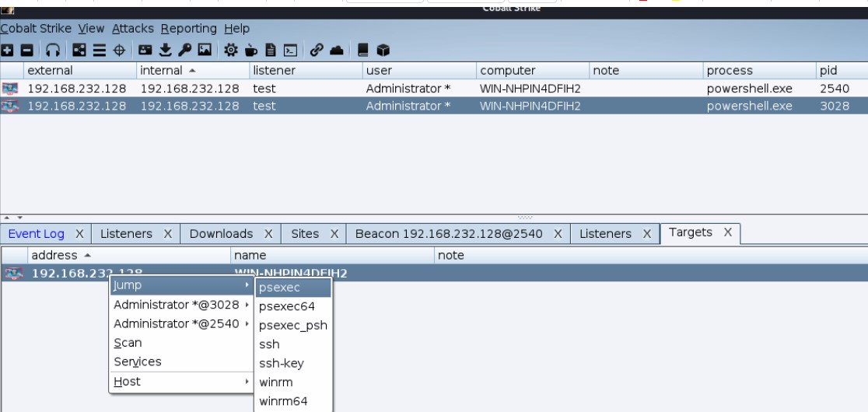Screen dimensions: 868x412
Task: Sort sessions by external column
Action: point(80,71)
